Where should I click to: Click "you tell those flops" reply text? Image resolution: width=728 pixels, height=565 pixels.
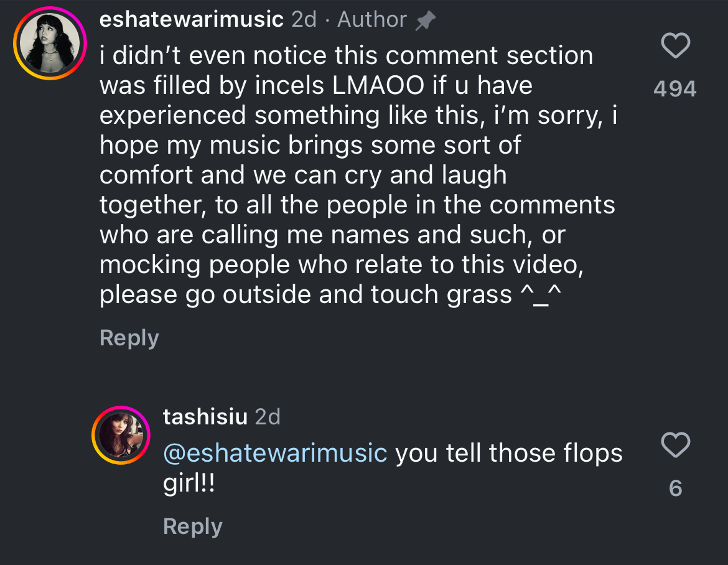click(509, 452)
